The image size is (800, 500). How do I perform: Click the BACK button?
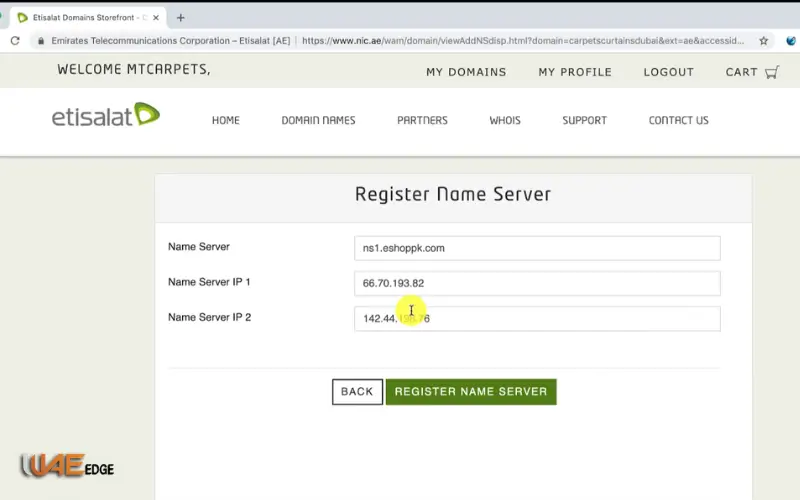pos(357,392)
